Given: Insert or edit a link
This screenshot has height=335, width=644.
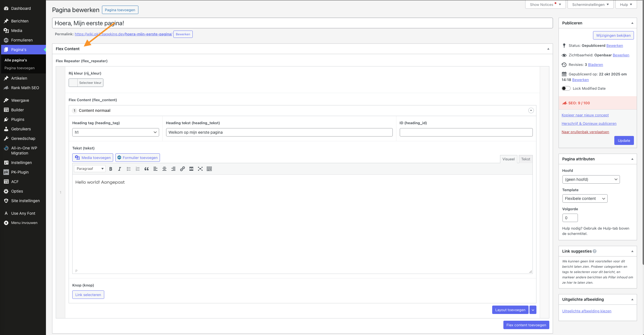Looking at the screenshot, I should 182,169.
